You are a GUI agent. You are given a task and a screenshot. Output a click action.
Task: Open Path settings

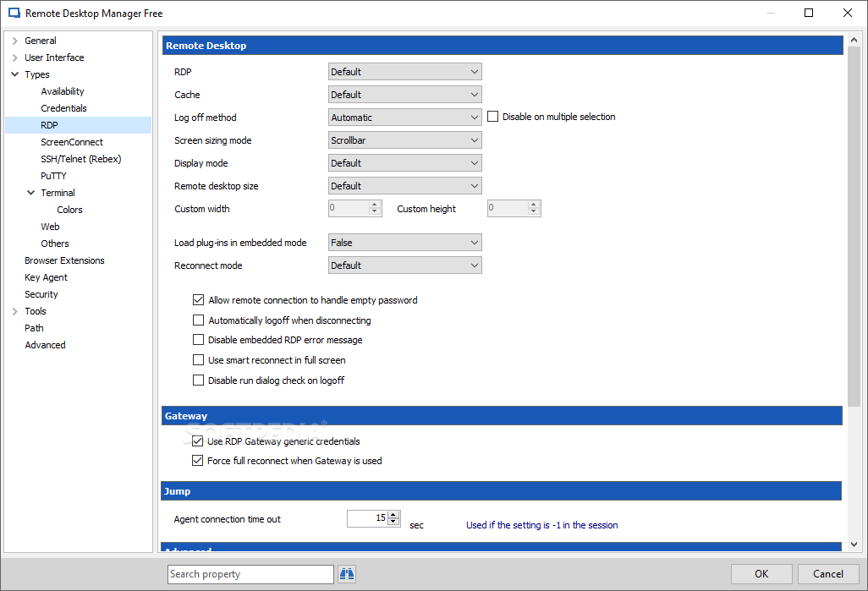(34, 328)
